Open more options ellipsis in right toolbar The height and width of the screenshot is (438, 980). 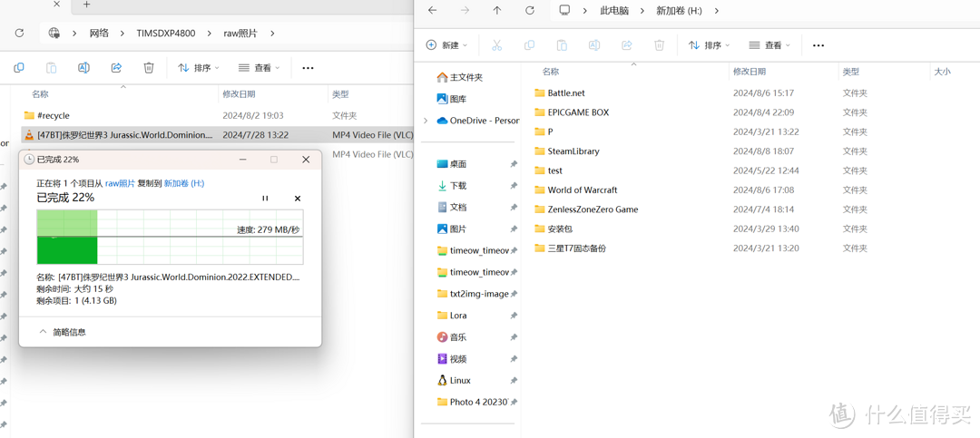pos(818,45)
